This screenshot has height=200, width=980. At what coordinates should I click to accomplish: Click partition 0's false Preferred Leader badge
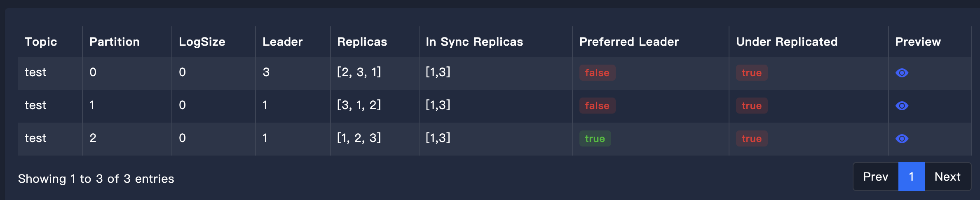coord(597,73)
